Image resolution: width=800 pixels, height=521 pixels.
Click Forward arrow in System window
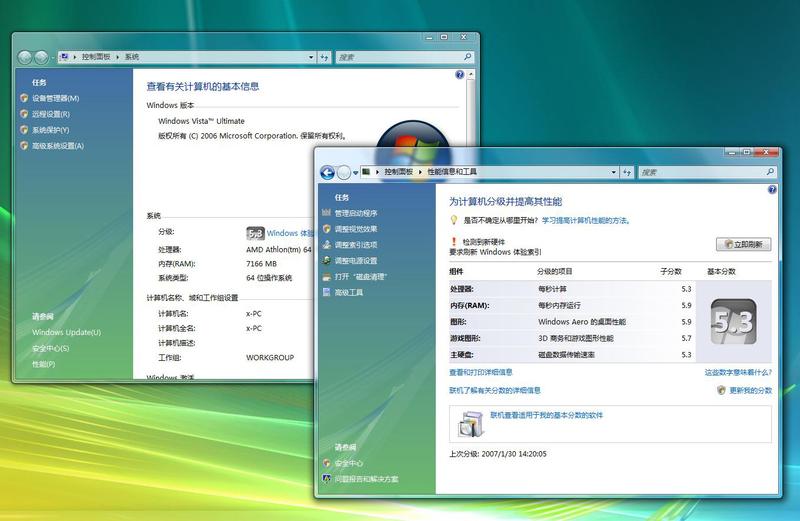pos(41,57)
